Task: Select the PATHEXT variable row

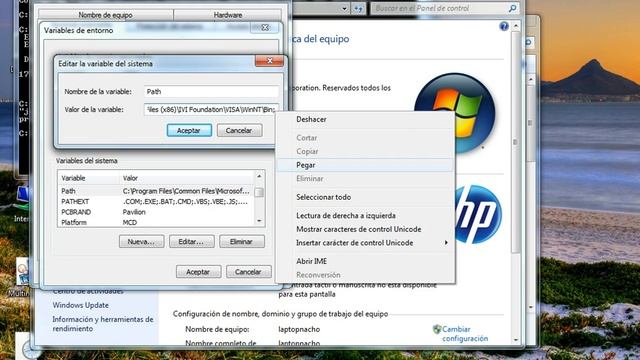Action: pos(156,202)
